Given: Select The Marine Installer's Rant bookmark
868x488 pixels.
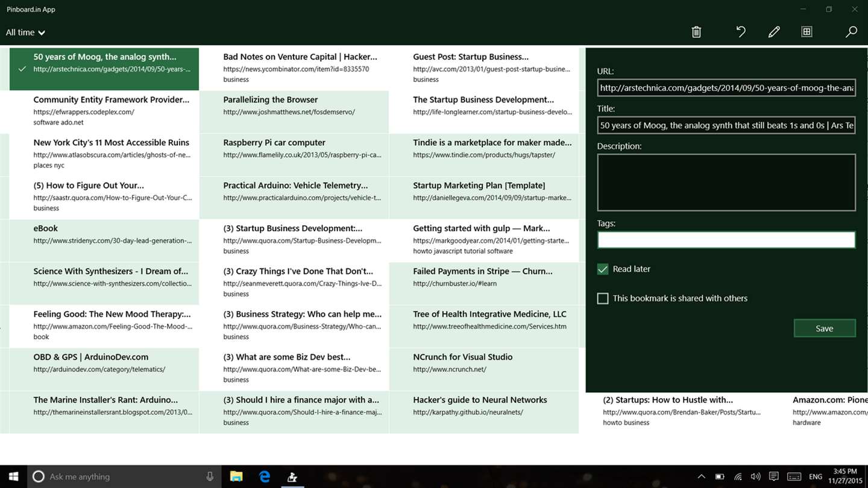Looking at the screenshot, I should click(104, 412).
